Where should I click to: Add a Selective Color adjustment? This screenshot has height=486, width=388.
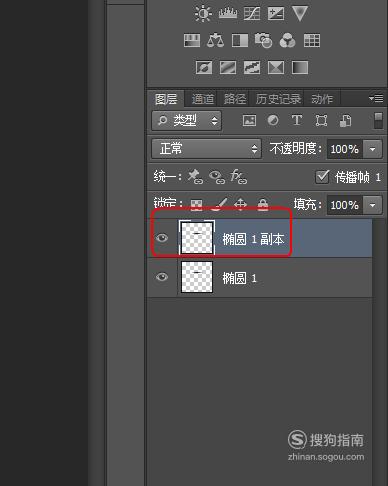tap(276, 68)
